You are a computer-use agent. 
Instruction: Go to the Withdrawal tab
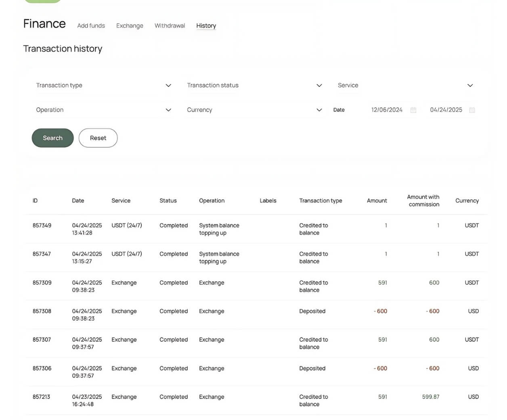tap(170, 26)
